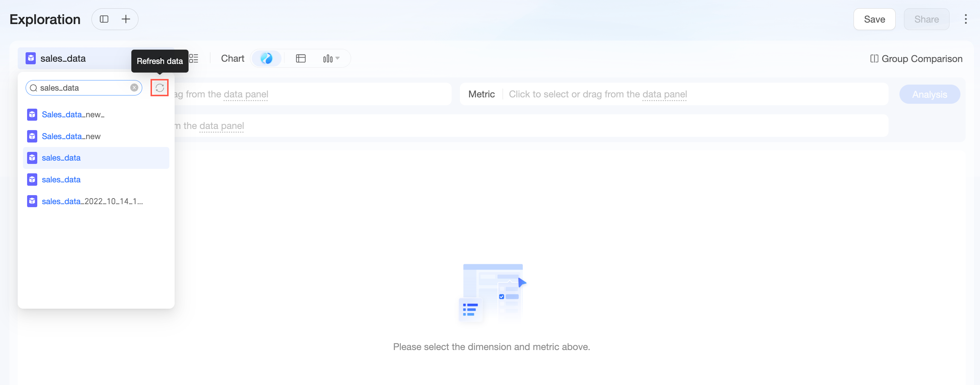Click the Chart label

(233, 59)
